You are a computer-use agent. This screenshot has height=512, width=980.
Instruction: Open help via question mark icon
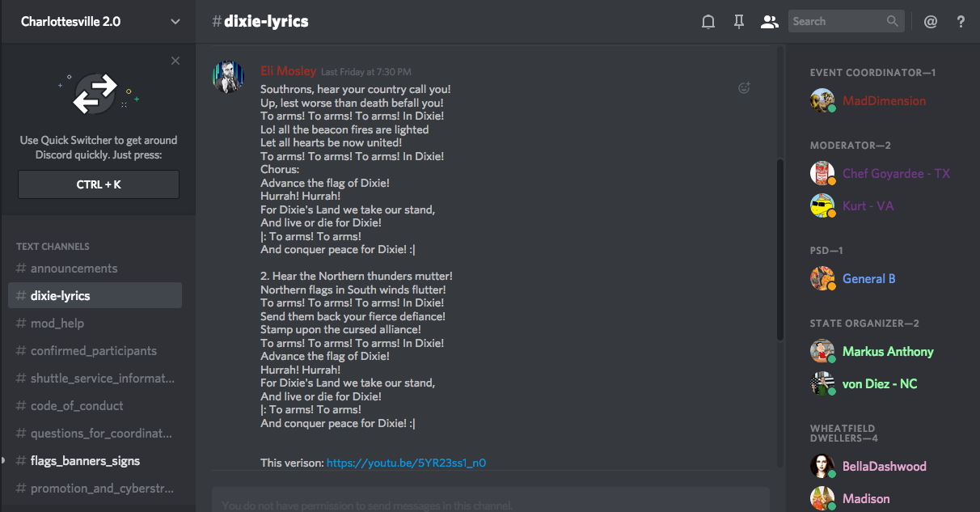tap(961, 22)
